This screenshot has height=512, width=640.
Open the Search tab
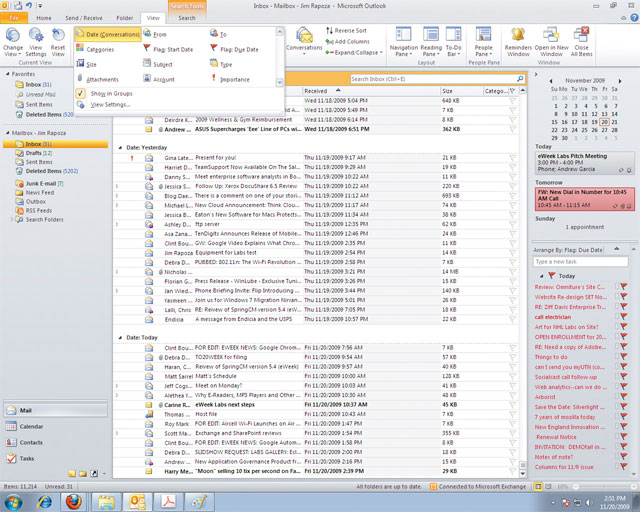(187, 18)
